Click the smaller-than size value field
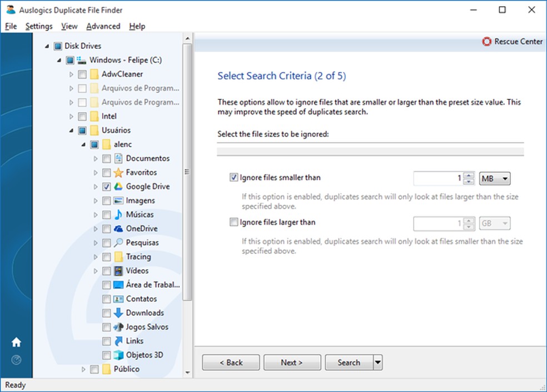 [x=439, y=178]
